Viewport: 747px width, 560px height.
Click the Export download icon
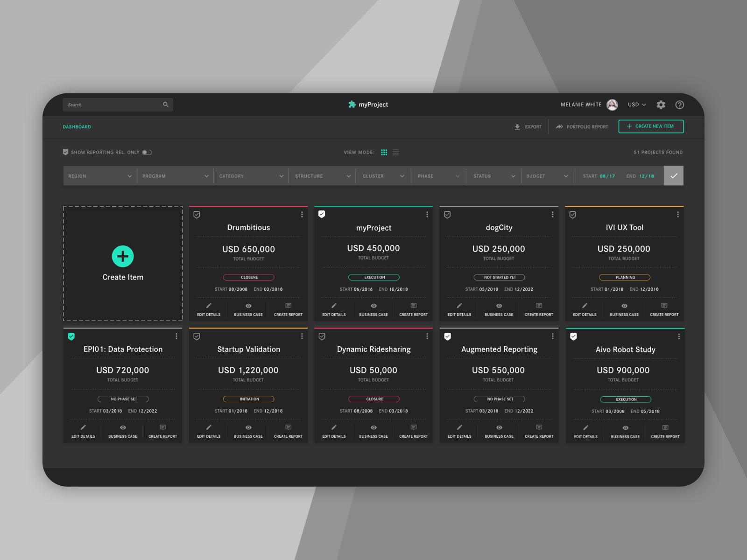517,126
